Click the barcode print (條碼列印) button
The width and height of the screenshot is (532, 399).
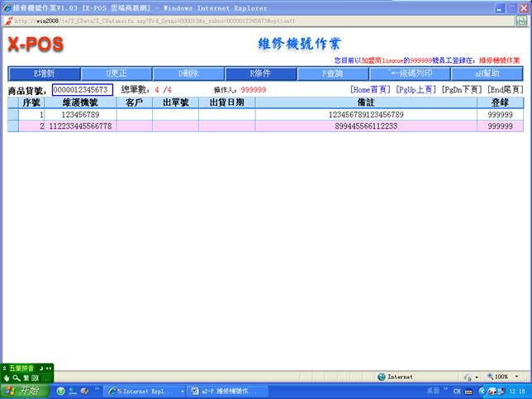[x=404, y=74]
